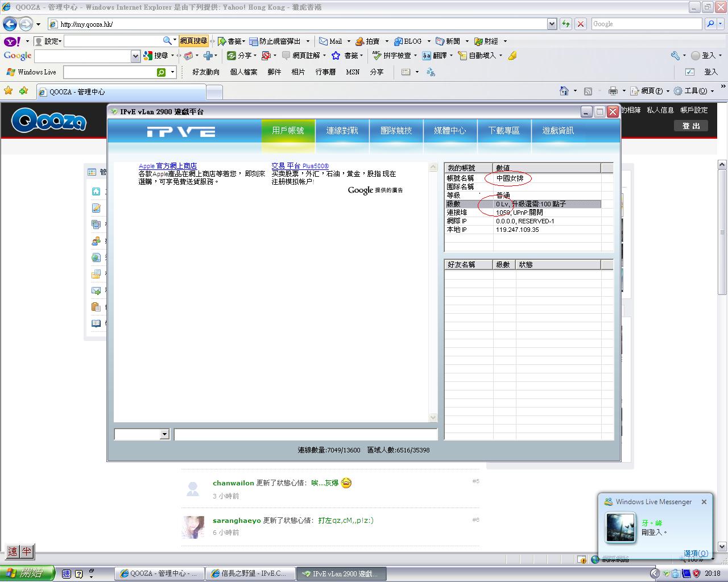Open the IPvE chat channel dropdown
The width and height of the screenshot is (728, 582).
(164, 434)
